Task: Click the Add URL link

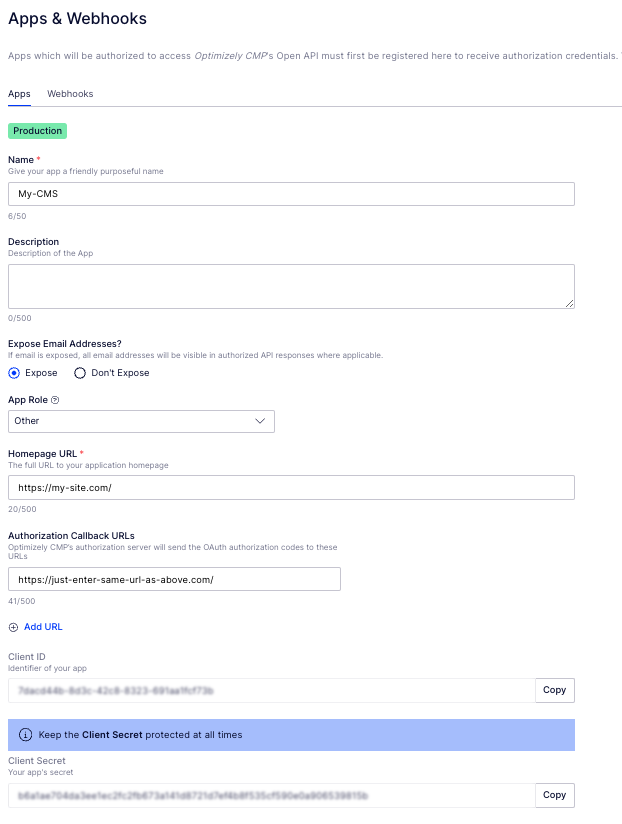Action: click(43, 627)
